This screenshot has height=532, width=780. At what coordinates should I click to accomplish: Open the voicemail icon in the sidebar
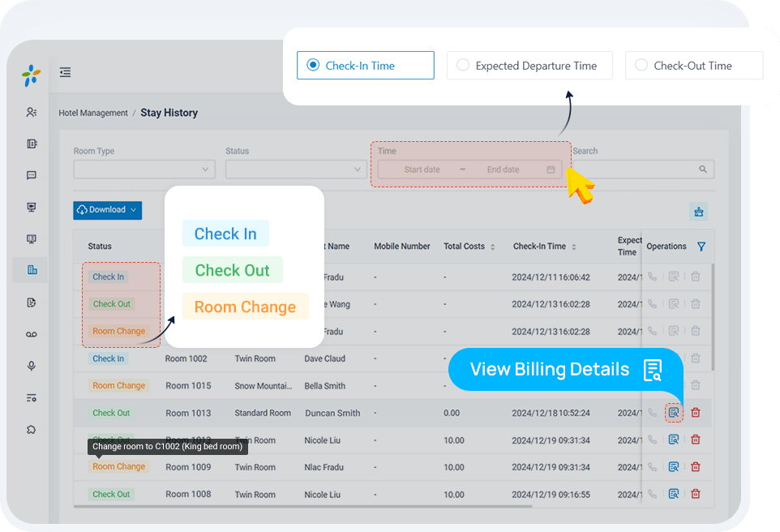[32, 334]
